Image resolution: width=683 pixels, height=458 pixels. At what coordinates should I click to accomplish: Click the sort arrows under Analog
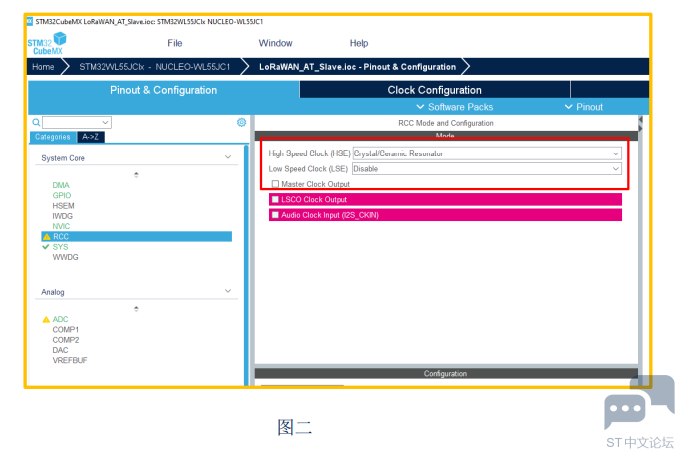coord(136,309)
